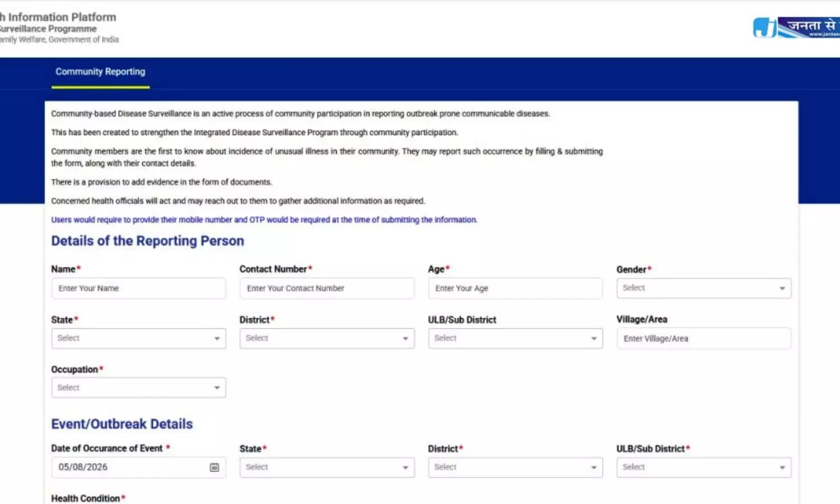Open the Gender dropdown
The width and height of the screenshot is (840, 504).
pos(704,288)
